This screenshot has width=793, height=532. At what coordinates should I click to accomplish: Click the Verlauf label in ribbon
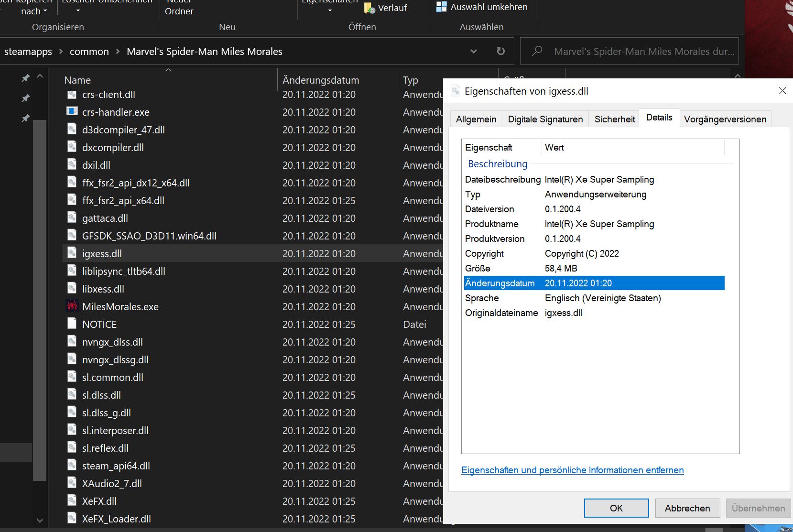392,8
